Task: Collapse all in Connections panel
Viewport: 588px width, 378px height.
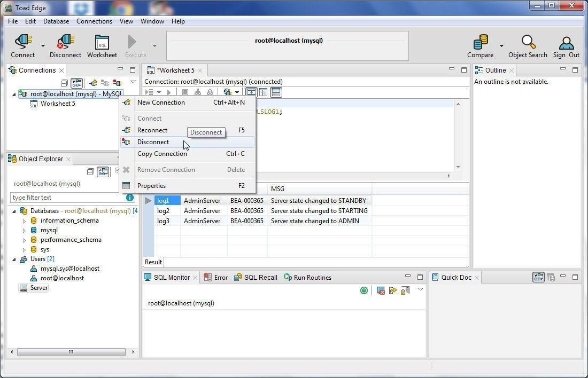Action: [64, 83]
